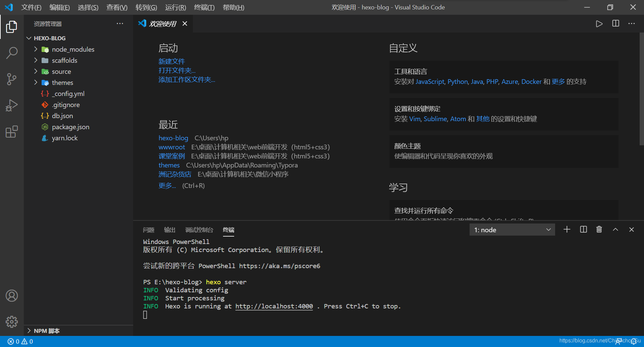Open recent hexo-blog project link
The image size is (644, 347).
[173, 138]
